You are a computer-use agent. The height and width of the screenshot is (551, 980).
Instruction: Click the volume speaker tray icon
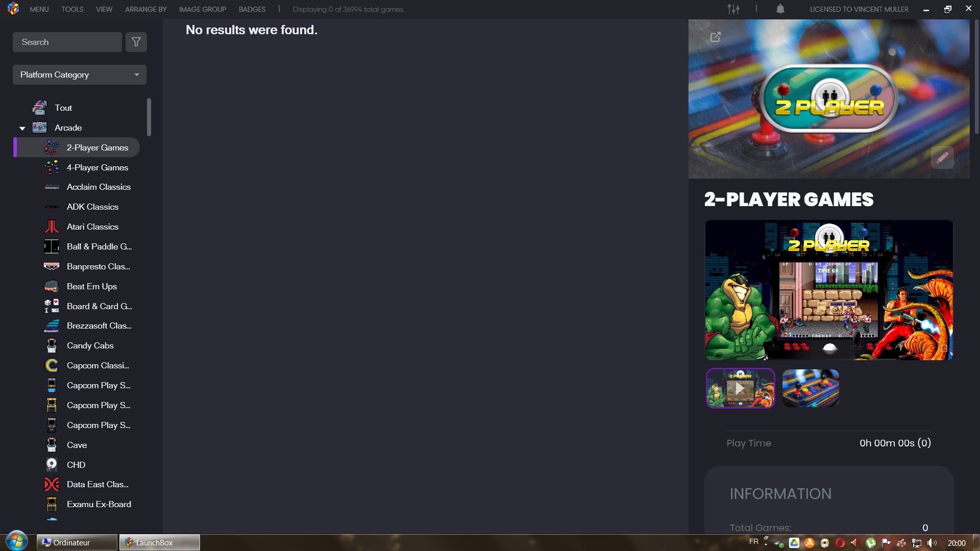point(932,543)
